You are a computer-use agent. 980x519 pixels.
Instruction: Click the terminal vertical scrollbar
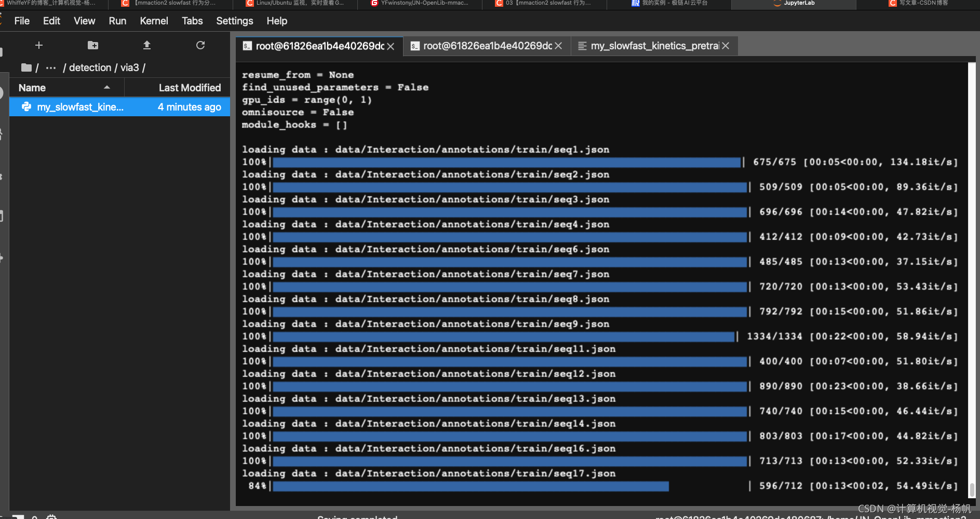tap(972, 489)
